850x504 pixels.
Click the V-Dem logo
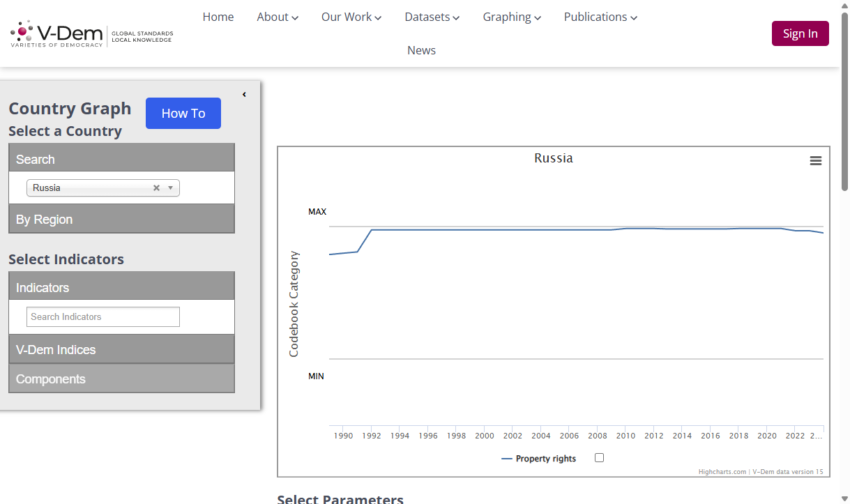pos(91,33)
